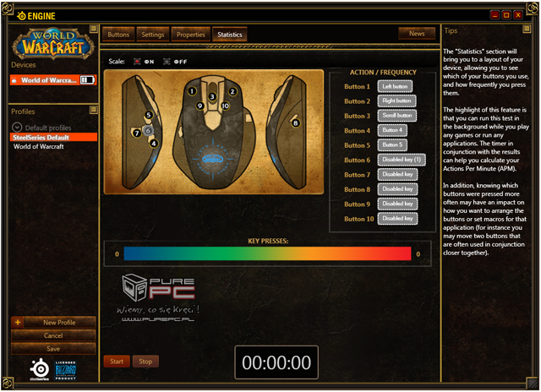The height and width of the screenshot is (392, 541).
Task: Click the Button 1 label
Action: point(357,86)
